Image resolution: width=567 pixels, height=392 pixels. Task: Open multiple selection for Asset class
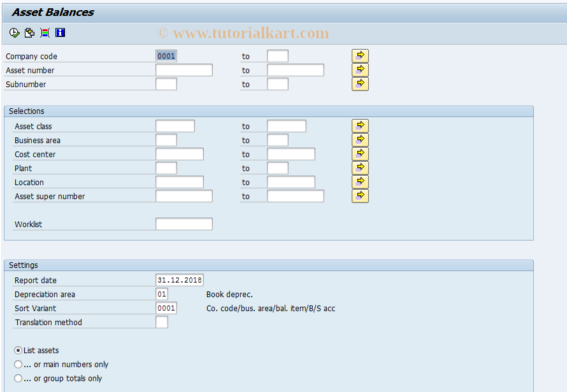360,125
